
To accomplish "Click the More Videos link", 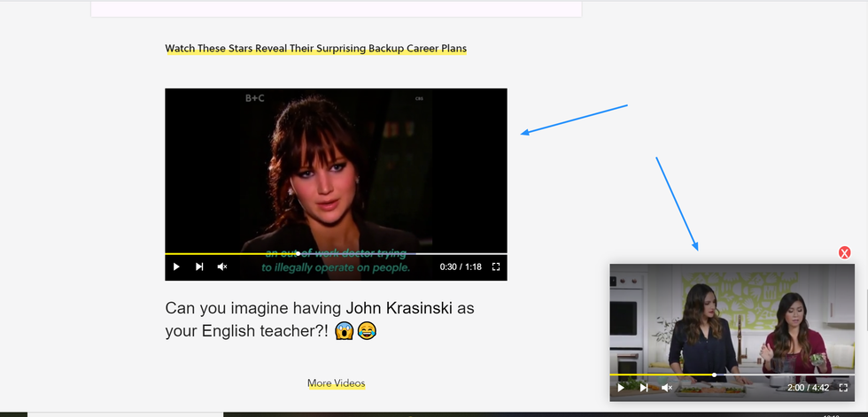I will (336, 383).
